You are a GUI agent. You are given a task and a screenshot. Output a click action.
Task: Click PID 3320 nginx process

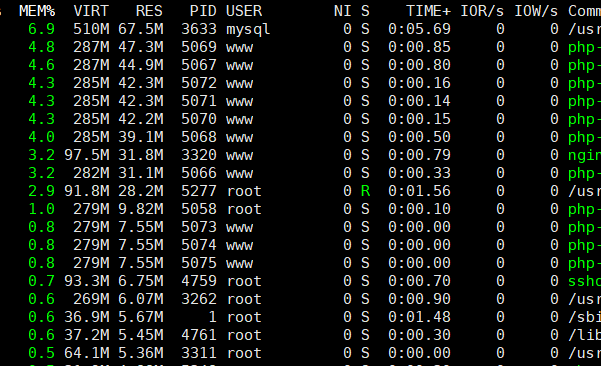tap(199, 155)
